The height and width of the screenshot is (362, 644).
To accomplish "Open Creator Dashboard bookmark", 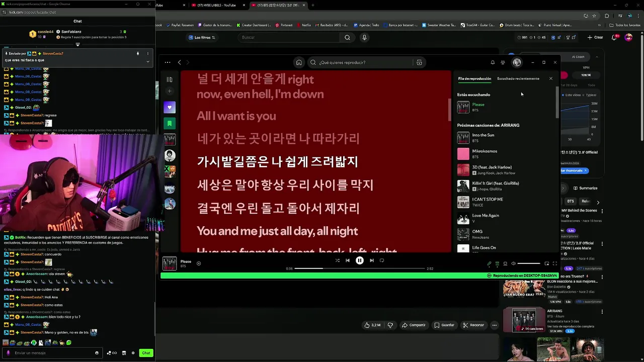I will click(x=254, y=25).
